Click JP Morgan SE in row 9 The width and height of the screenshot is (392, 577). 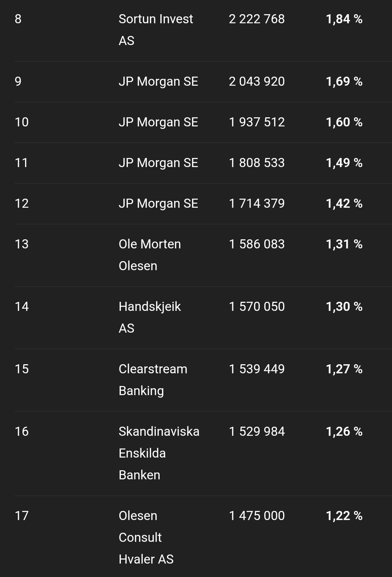coord(158,81)
